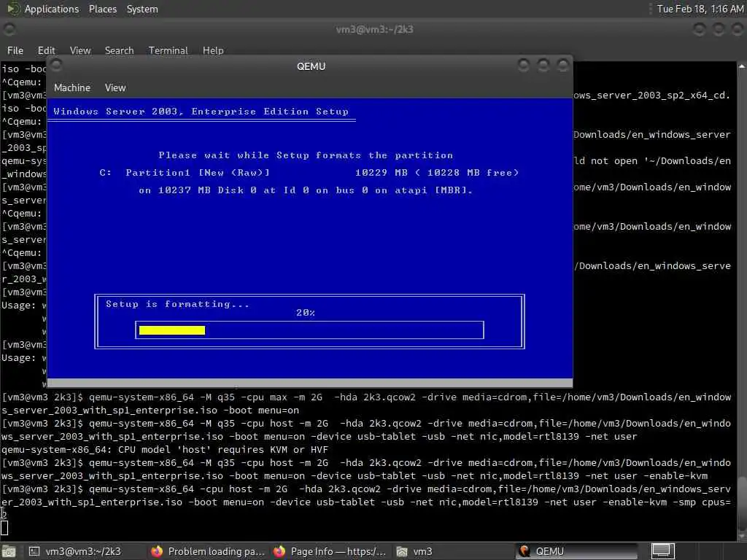
Task: Click the '10237 MB Disk 0' line
Action: (x=306, y=190)
